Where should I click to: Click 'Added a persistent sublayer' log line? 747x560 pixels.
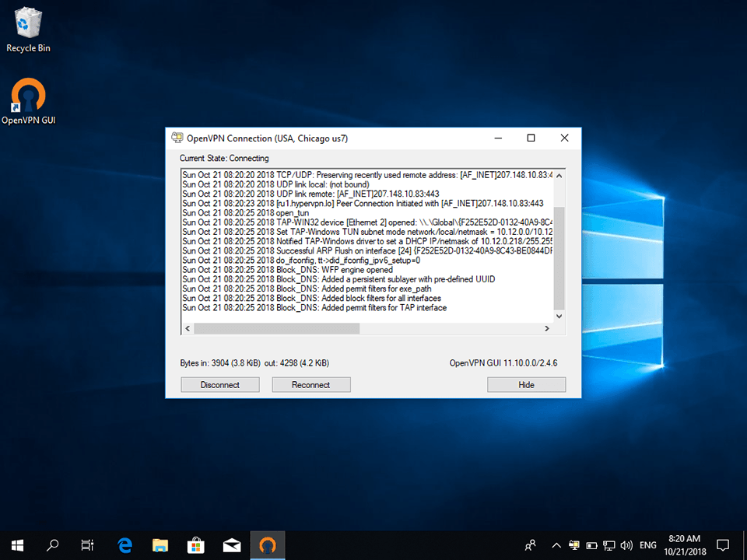[x=338, y=279]
